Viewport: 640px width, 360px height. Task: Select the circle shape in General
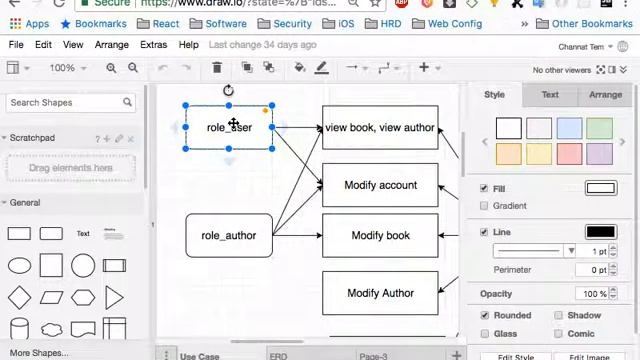tap(83, 265)
